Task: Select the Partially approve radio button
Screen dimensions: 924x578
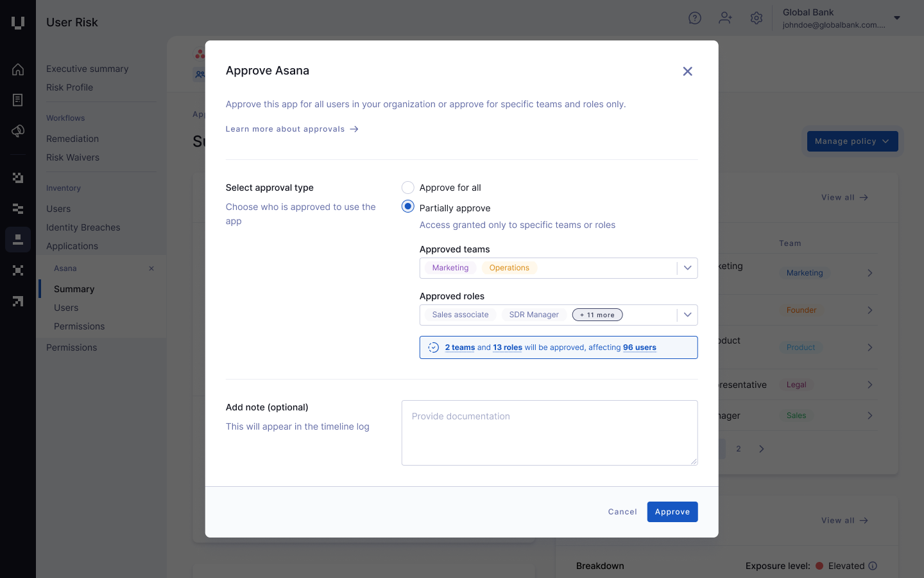Action: point(407,207)
